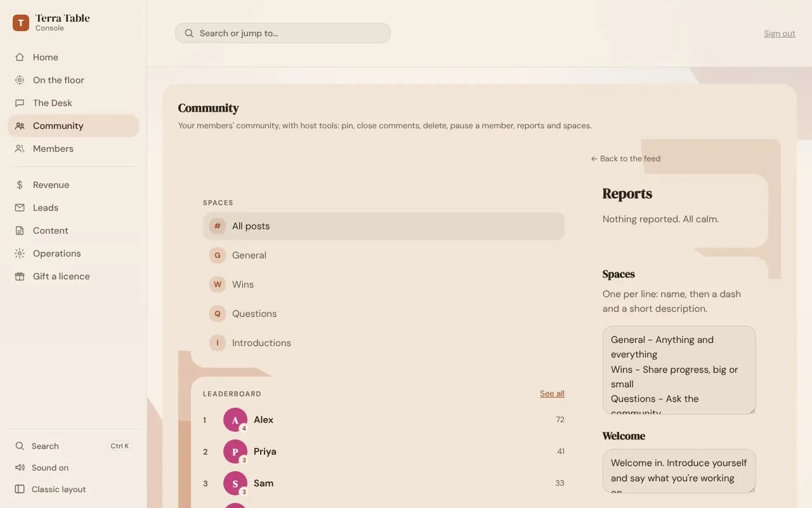Click the Sign out link
The width and height of the screenshot is (812, 508).
pyautogui.click(x=780, y=34)
